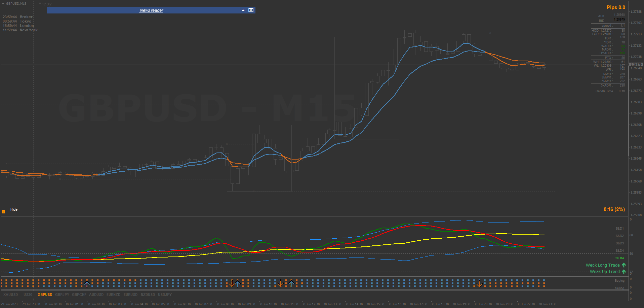This screenshot has width=644, height=308.
Task: Click the Pips 0.0 readout
Action: pyautogui.click(x=616, y=7)
